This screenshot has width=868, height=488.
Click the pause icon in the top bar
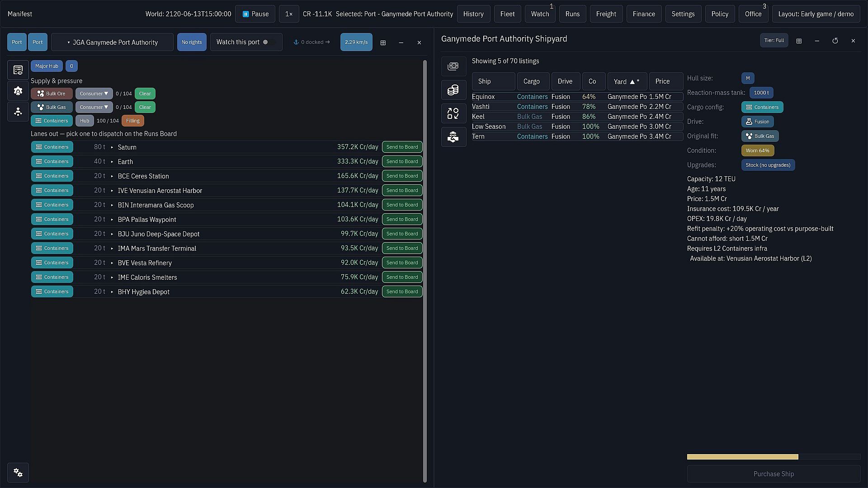click(245, 14)
